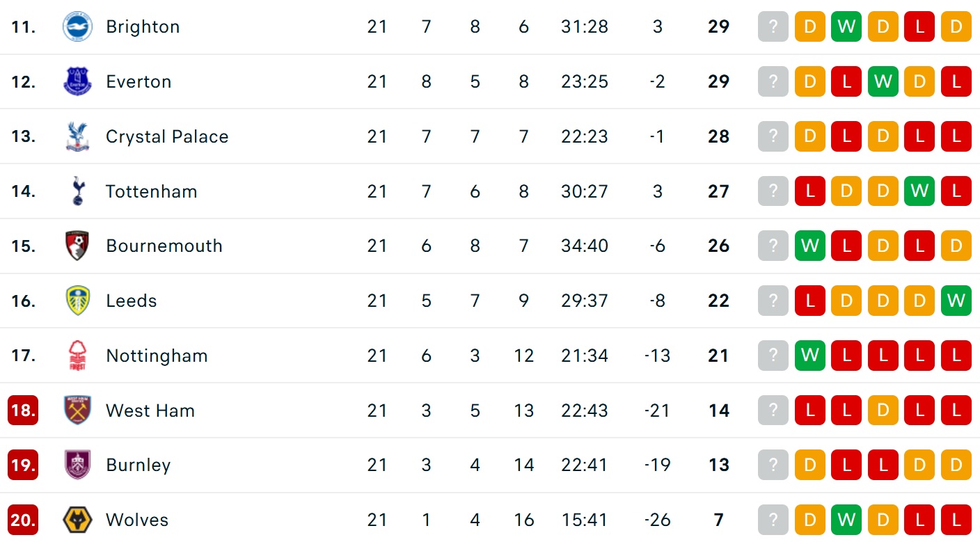Click Leeds' green W form badge
The width and height of the screenshot is (980, 542).
956,301
